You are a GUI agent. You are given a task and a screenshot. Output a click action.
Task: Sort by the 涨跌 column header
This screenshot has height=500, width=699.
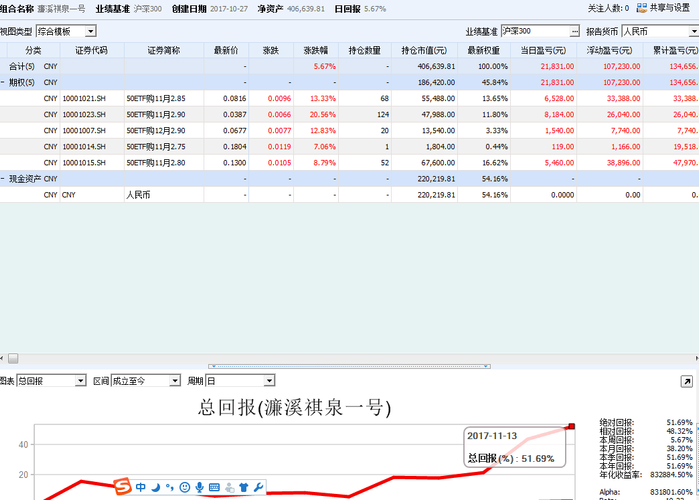pos(271,50)
